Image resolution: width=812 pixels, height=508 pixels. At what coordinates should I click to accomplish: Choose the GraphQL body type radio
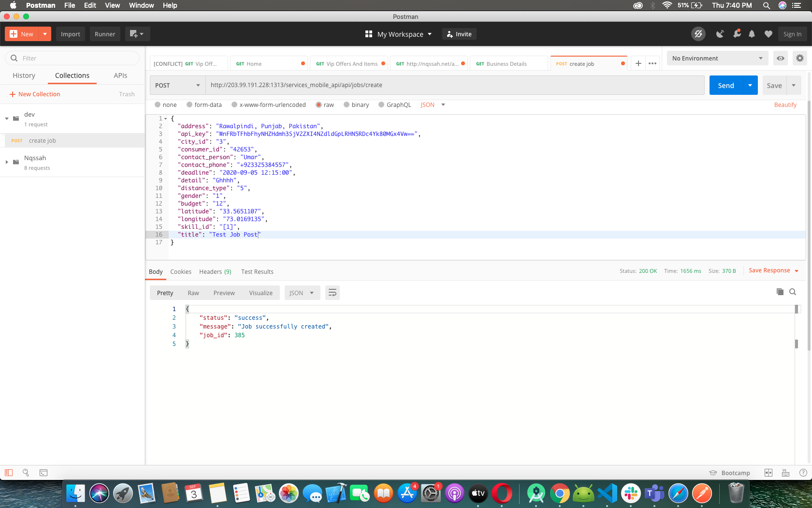tap(381, 105)
